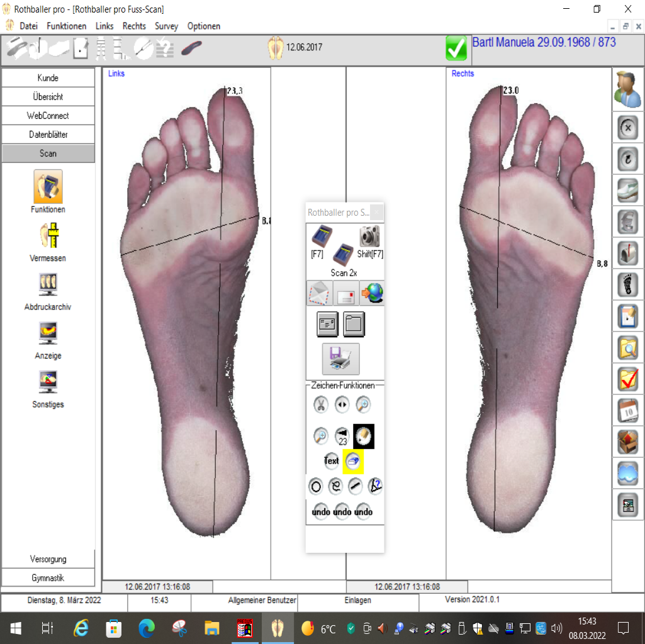Viewport: 645px width, 644px height.
Task: Select the pencil drawing tool on black background
Action: click(x=364, y=436)
